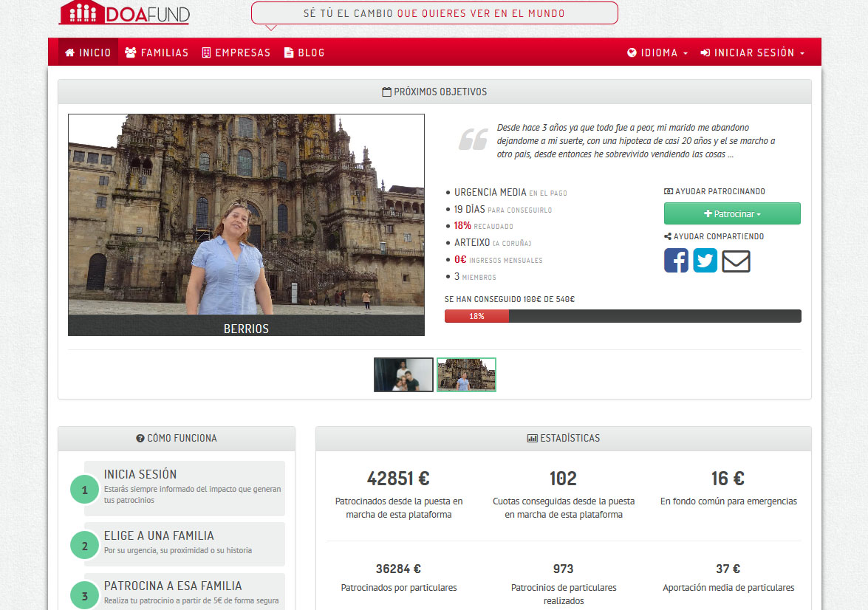Expand the Iniciar Sesión dropdown
This screenshot has height=610, width=868.
(x=752, y=52)
